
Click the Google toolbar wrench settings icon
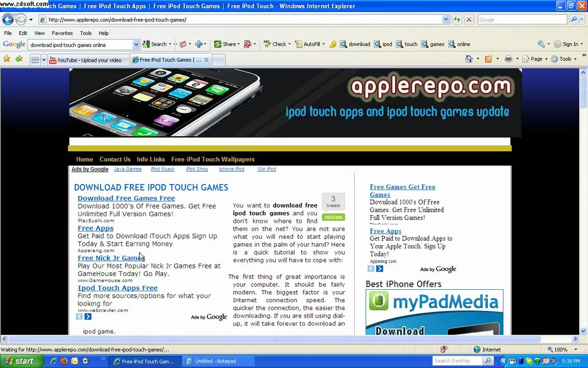click(x=541, y=44)
